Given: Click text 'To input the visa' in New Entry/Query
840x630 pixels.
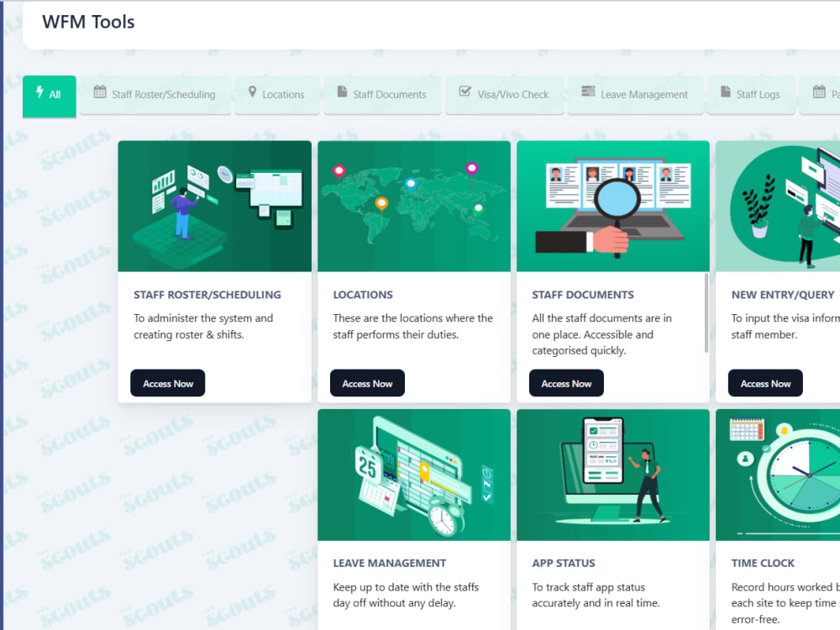Looking at the screenshot, I should (x=770, y=318).
